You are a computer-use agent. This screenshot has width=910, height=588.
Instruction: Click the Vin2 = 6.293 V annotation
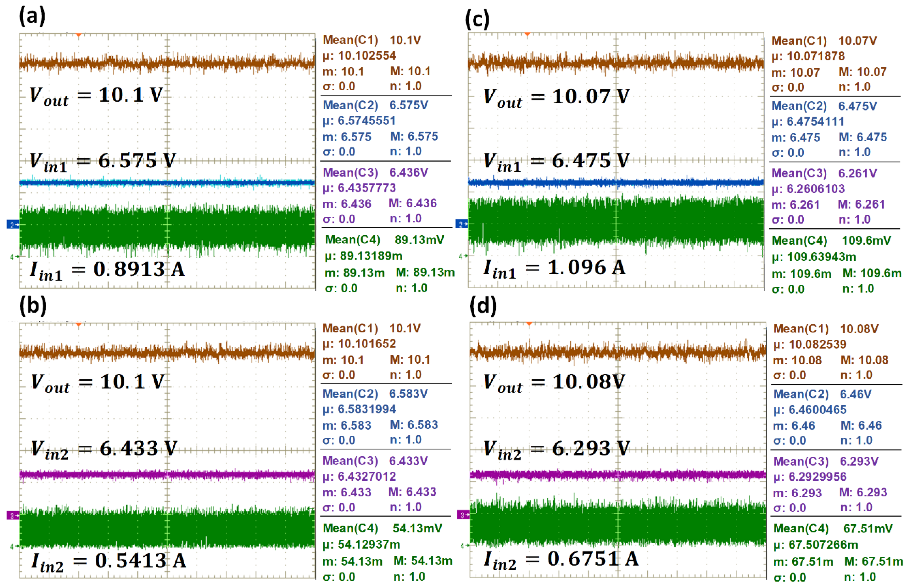point(556,449)
